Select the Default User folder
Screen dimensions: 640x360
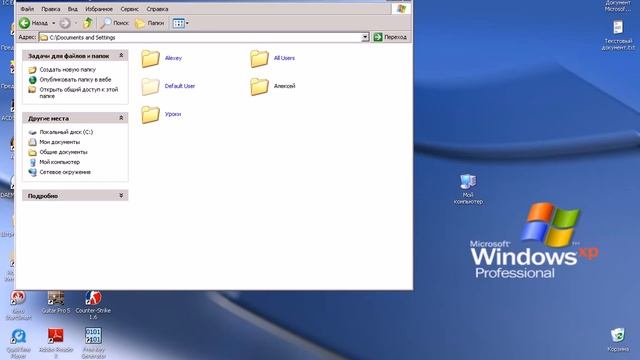[x=168, y=87]
